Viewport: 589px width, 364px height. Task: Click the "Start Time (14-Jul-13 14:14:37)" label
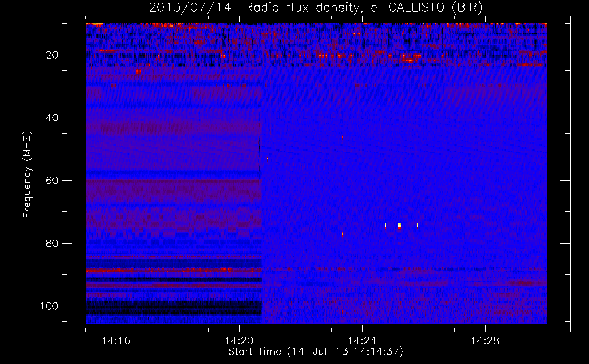tap(316, 352)
